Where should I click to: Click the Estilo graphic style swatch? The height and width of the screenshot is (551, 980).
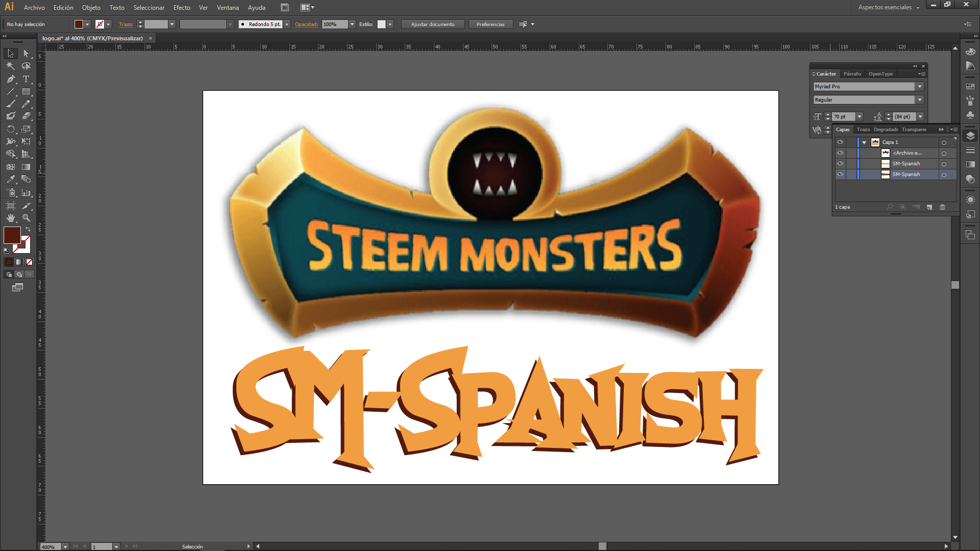pos(381,24)
